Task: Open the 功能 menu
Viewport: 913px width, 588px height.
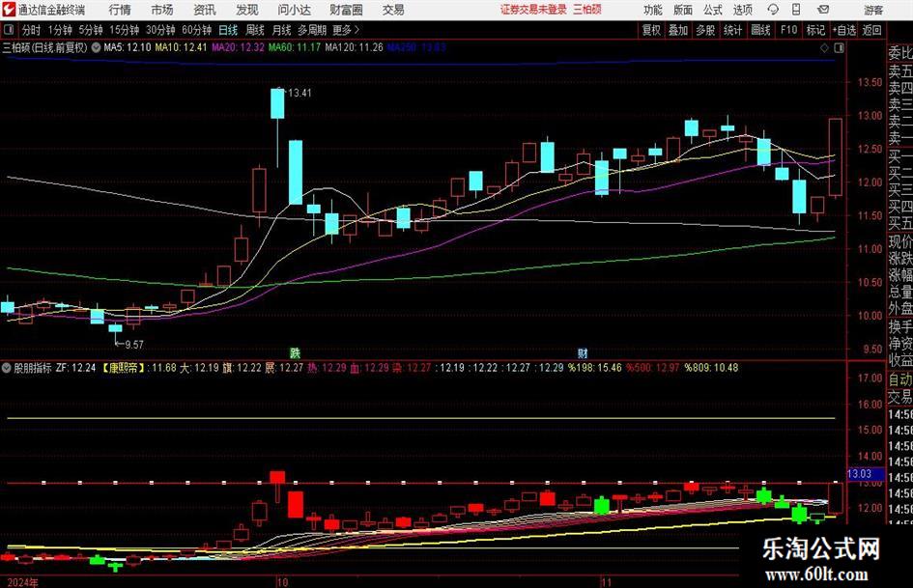Action: (653, 10)
